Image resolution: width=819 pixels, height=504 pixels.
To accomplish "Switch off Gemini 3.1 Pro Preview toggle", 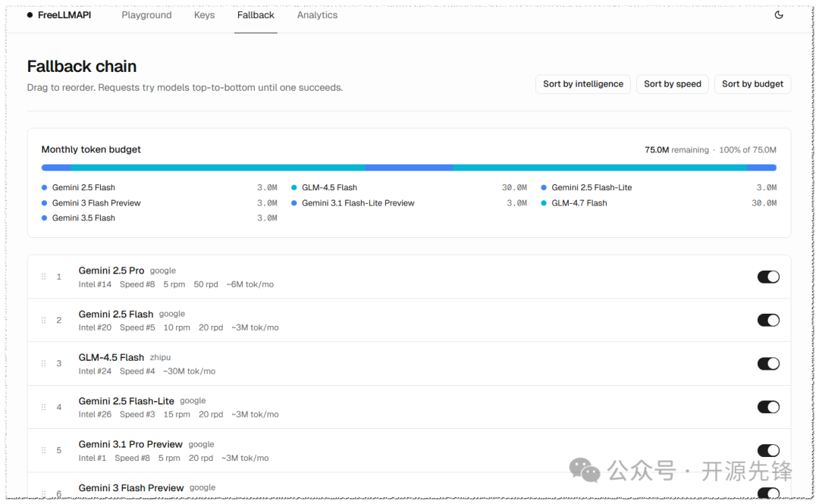I will 768,450.
